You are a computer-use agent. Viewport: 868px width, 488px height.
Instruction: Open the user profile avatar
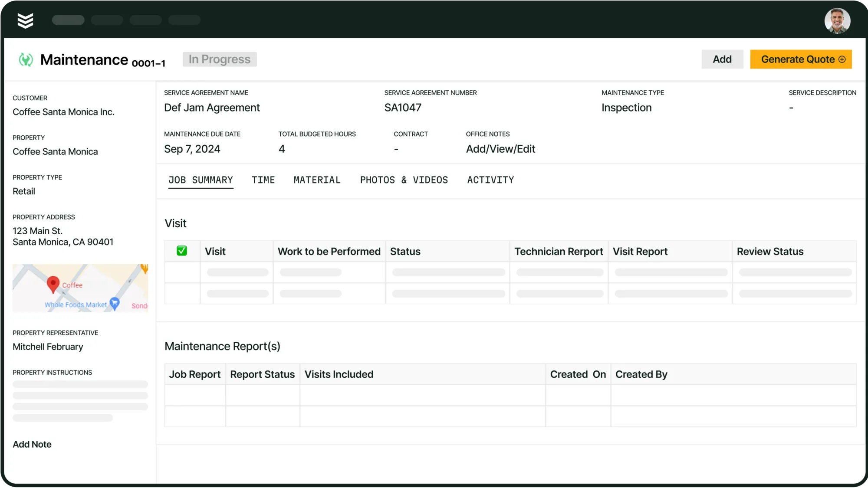point(837,20)
